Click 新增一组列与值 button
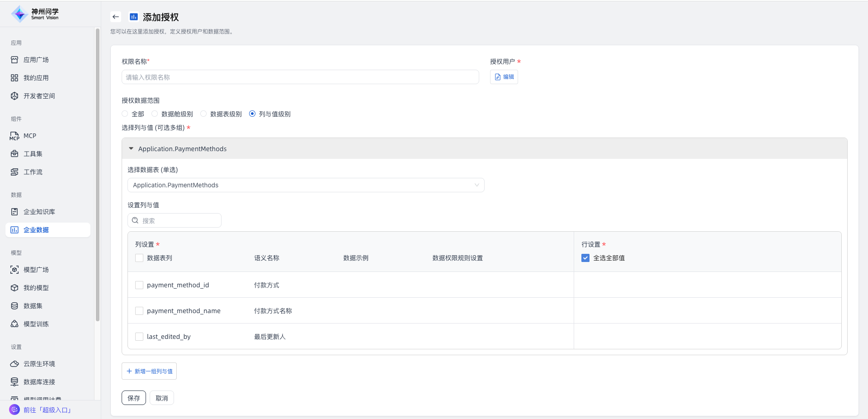Viewport: 868px width, 419px height. pos(149,371)
